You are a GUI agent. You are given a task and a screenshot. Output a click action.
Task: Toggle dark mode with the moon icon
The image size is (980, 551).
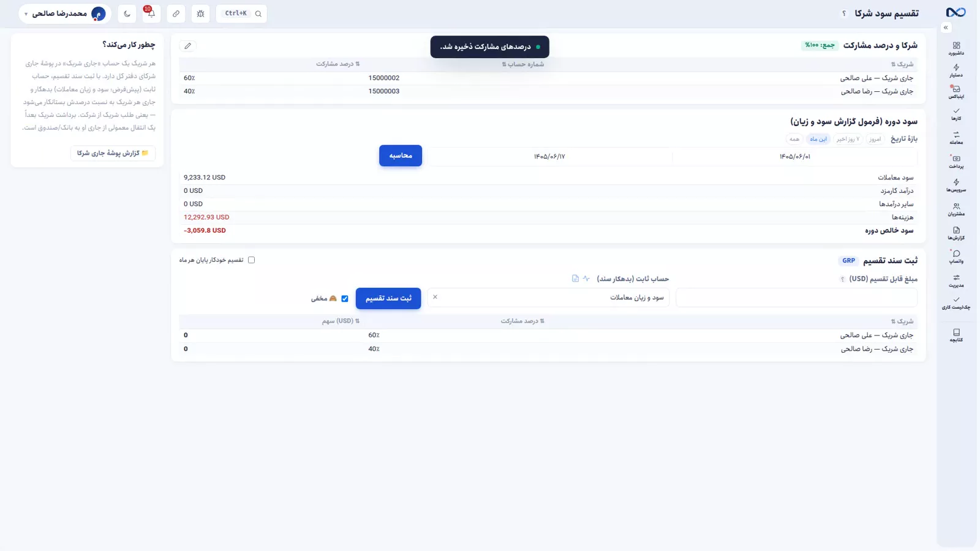pyautogui.click(x=127, y=13)
